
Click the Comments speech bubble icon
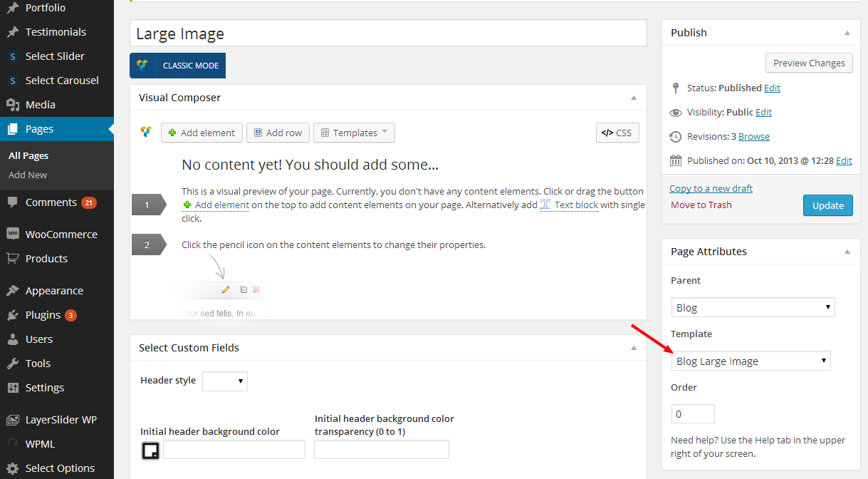(13, 202)
